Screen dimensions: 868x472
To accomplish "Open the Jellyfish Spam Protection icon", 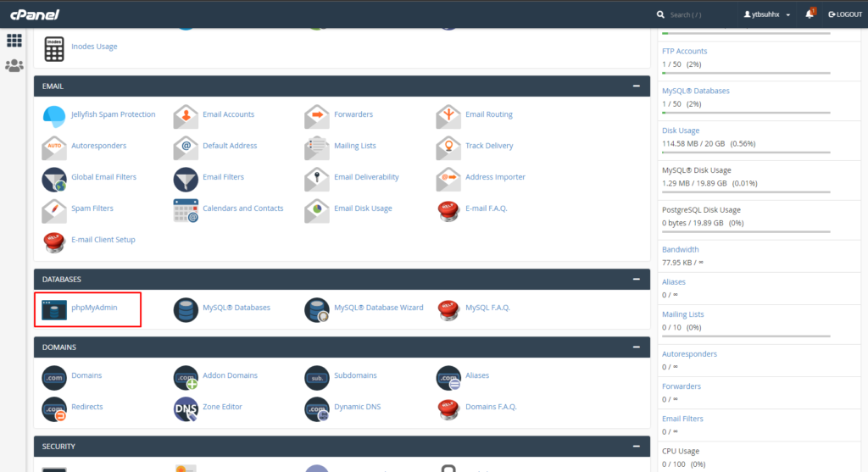I will [54, 115].
